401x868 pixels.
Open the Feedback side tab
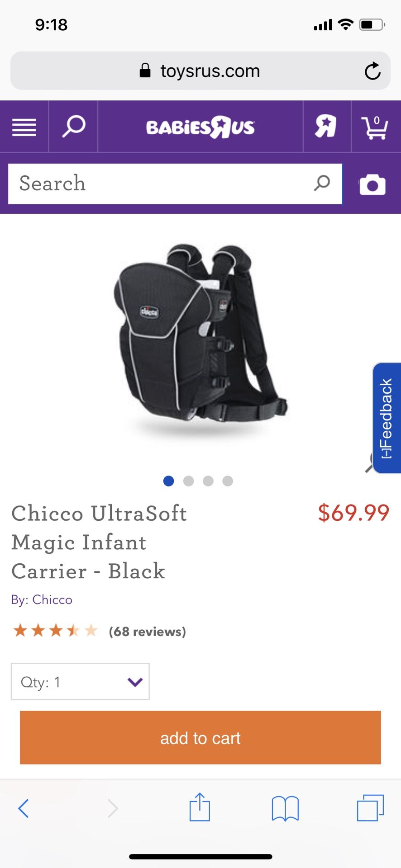point(387,418)
